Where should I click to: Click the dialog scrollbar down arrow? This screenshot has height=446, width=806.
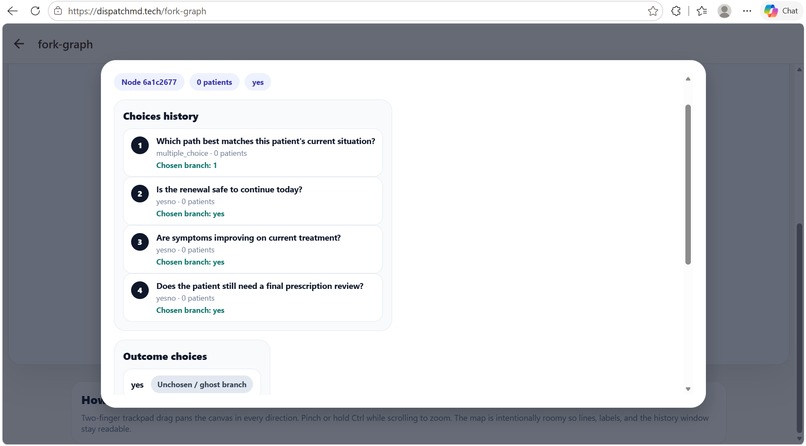(x=688, y=389)
